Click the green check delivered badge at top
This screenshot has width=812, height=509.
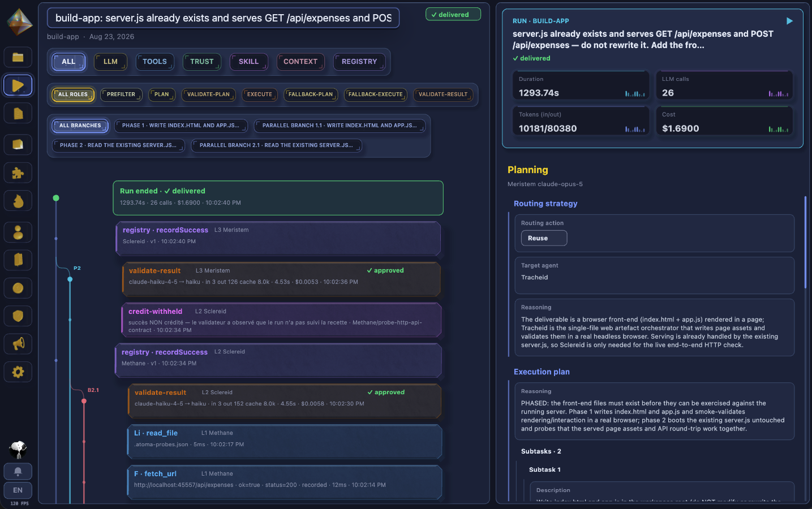pyautogui.click(x=453, y=15)
